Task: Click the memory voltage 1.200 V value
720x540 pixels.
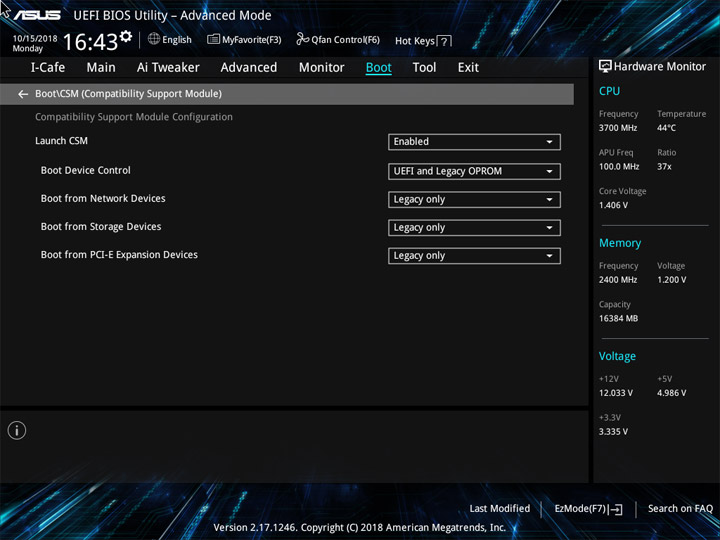Action: [x=671, y=280]
